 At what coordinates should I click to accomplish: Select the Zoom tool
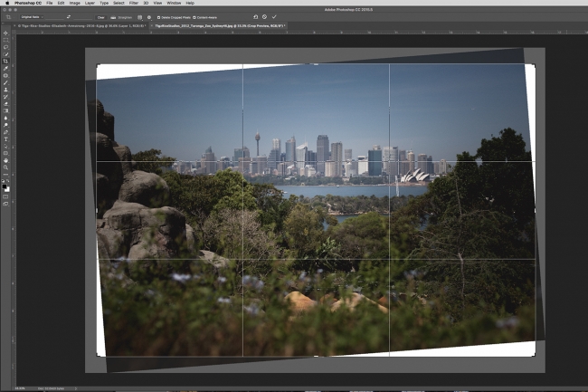pos(5,167)
